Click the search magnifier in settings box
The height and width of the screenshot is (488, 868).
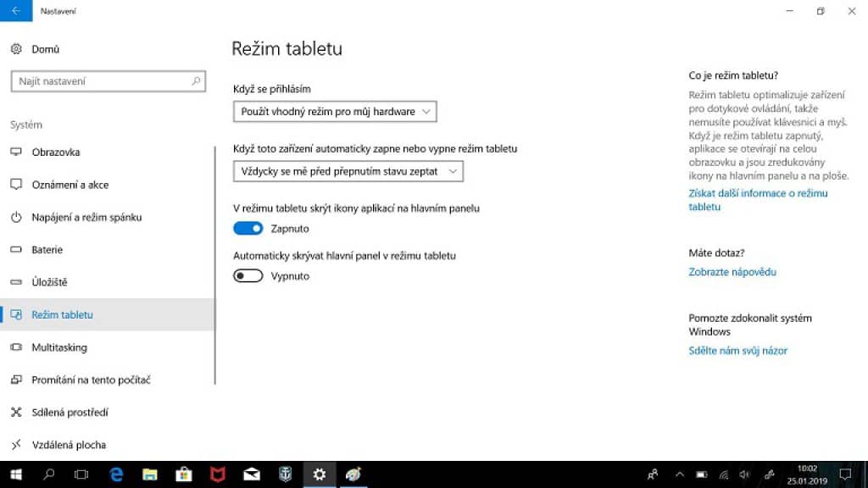pos(196,81)
